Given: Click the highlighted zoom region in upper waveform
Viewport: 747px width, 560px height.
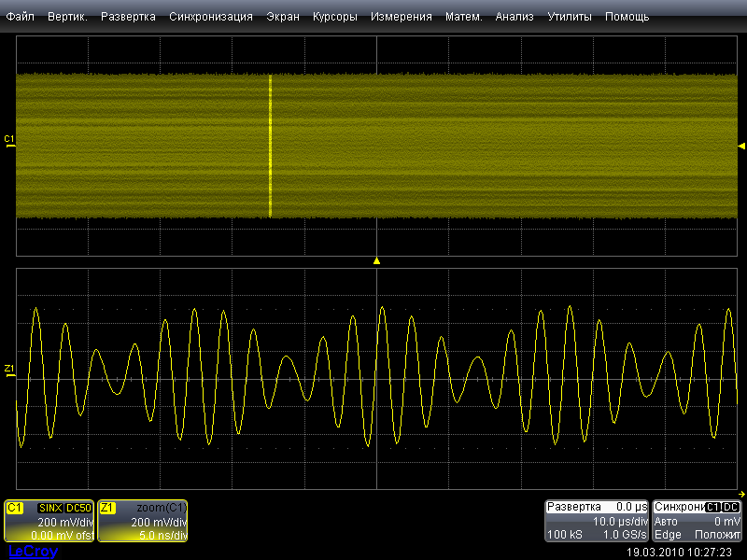Looking at the screenshot, I should pyautogui.click(x=271, y=146).
